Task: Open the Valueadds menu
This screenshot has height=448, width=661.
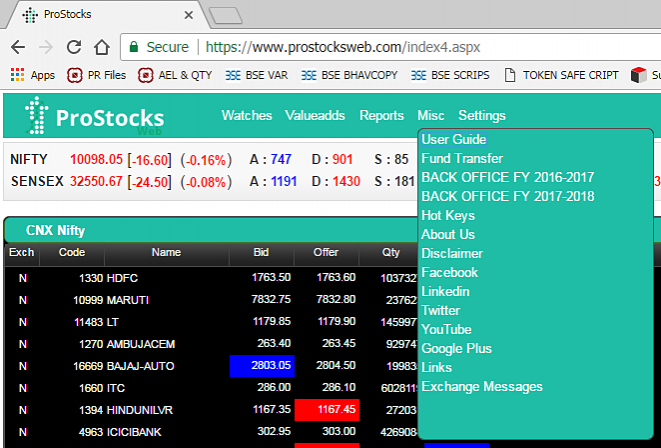Action: [x=315, y=115]
